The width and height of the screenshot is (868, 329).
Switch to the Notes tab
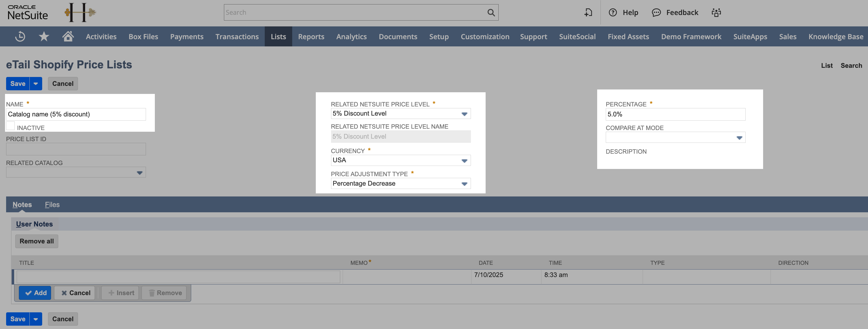click(x=22, y=205)
